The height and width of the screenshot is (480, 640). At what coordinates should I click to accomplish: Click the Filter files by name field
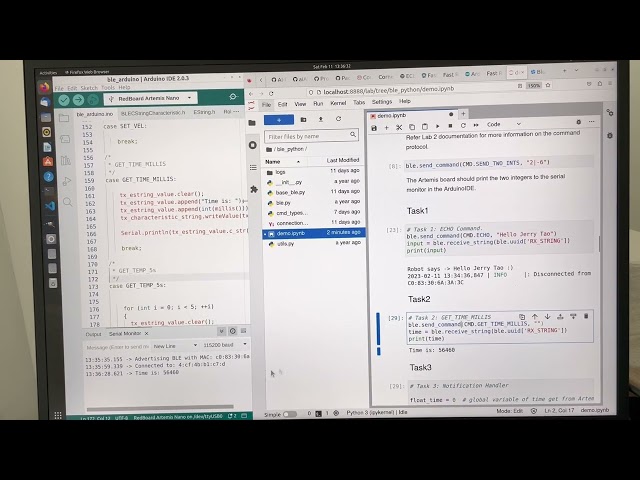(311, 136)
